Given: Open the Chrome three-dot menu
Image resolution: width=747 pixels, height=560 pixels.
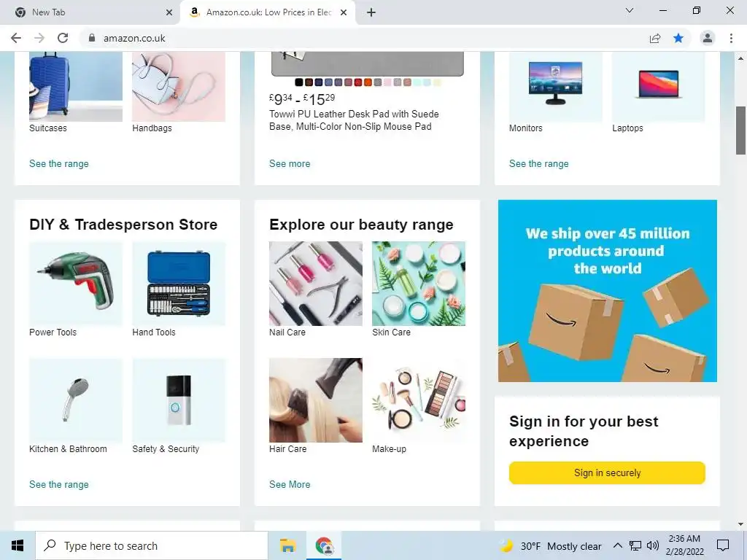Looking at the screenshot, I should pos(731,38).
